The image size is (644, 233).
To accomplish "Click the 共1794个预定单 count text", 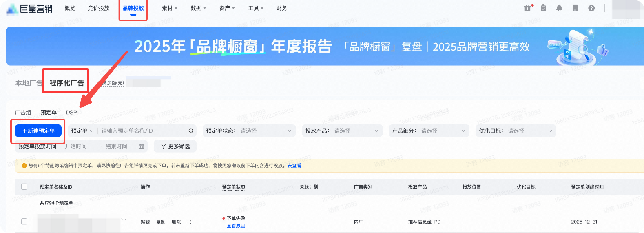I will [56, 203].
